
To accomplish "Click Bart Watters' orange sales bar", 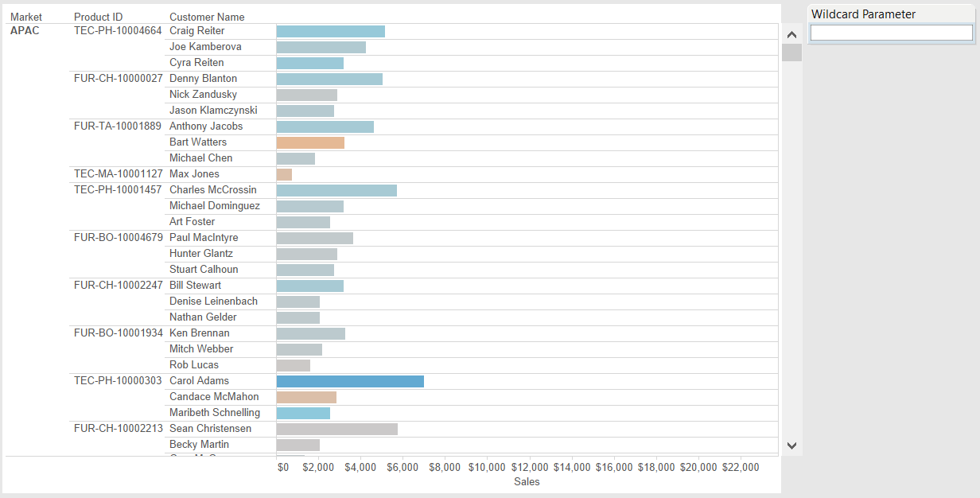I will click(309, 142).
